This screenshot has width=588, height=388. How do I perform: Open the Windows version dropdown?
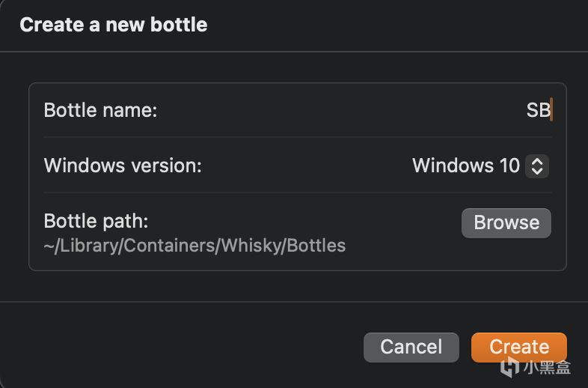pyautogui.click(x=480, y=166)
